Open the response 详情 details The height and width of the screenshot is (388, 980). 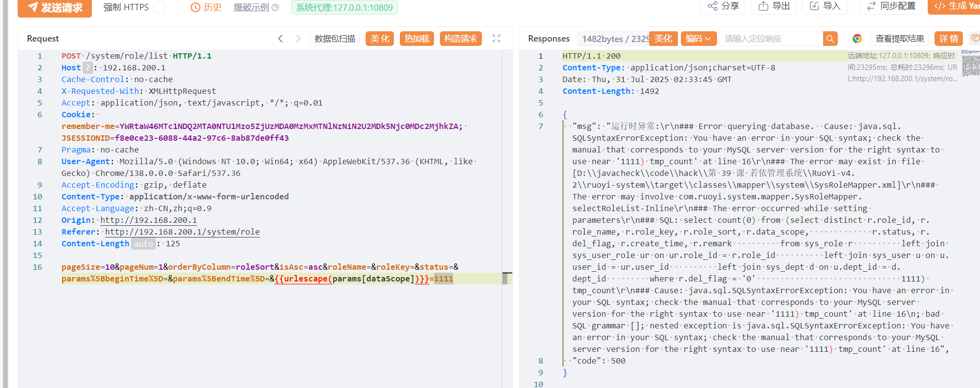click(949, 39)
